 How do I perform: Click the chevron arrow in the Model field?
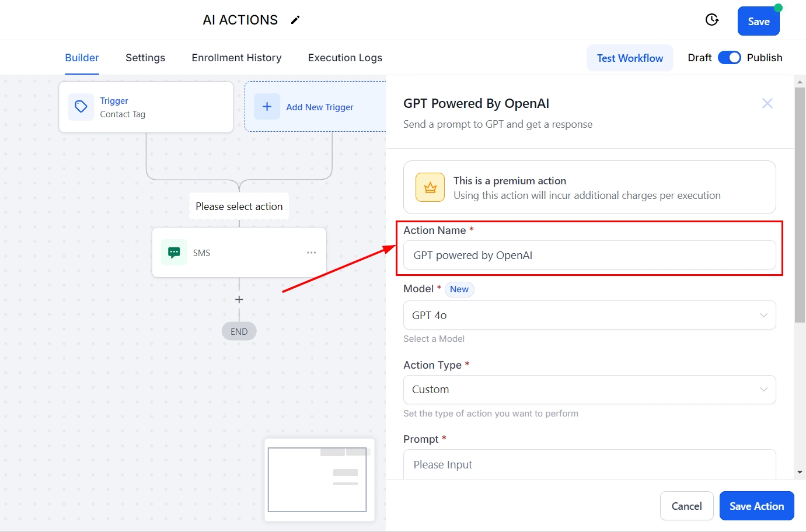click(763, 315)
